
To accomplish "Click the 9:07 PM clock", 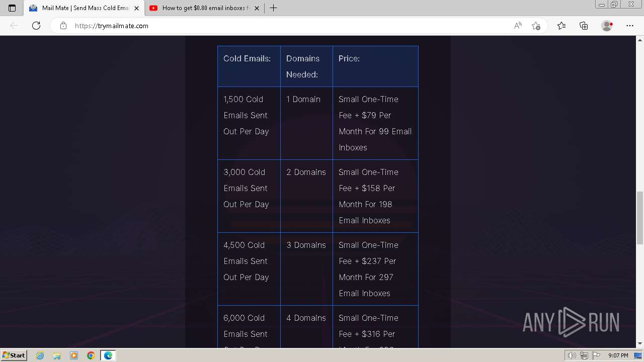I will coord(618,355).
